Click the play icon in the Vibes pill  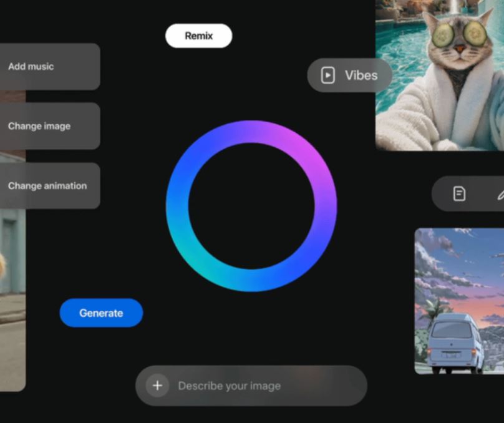point(328,75)
